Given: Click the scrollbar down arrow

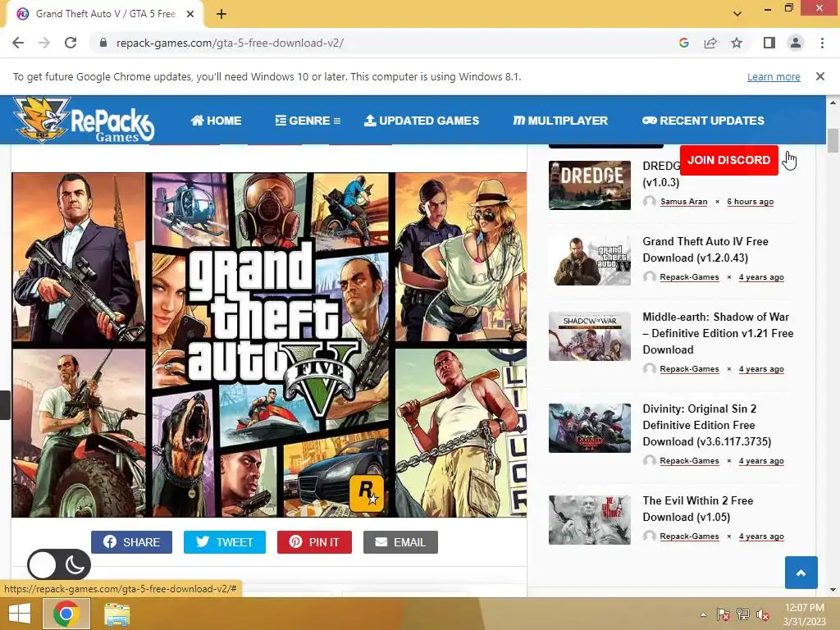Looking at the screenshot, I should click(833, 590).
